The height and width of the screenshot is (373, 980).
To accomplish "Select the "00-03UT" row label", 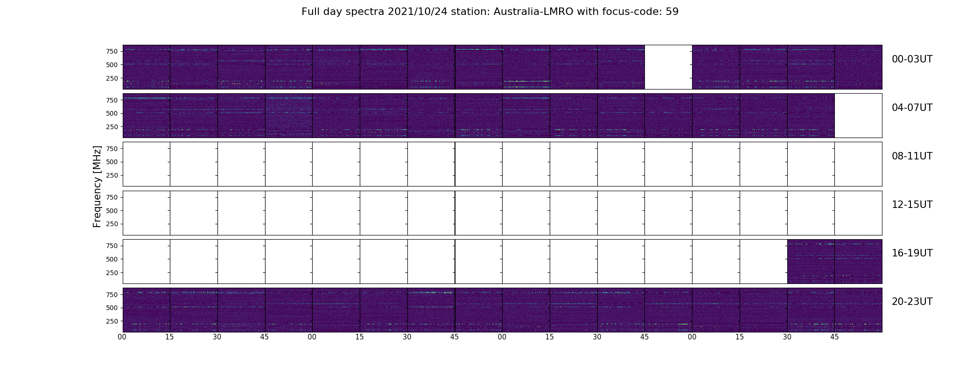I will (912, 59).
